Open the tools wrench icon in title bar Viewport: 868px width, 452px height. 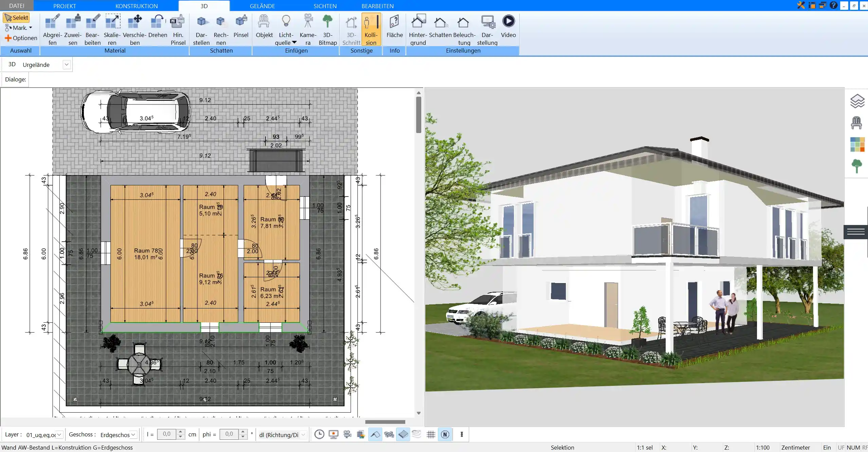(x=801, y=5)
